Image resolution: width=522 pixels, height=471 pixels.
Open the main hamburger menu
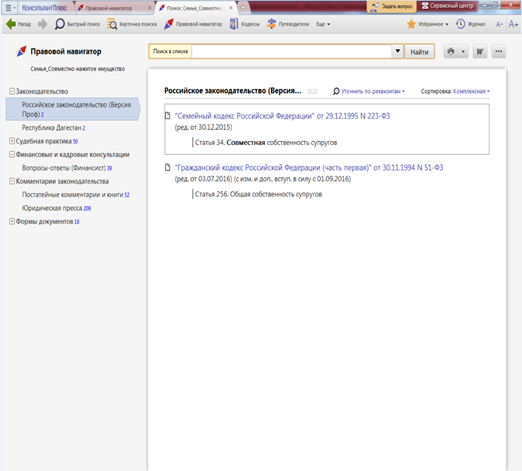[9, 8]
